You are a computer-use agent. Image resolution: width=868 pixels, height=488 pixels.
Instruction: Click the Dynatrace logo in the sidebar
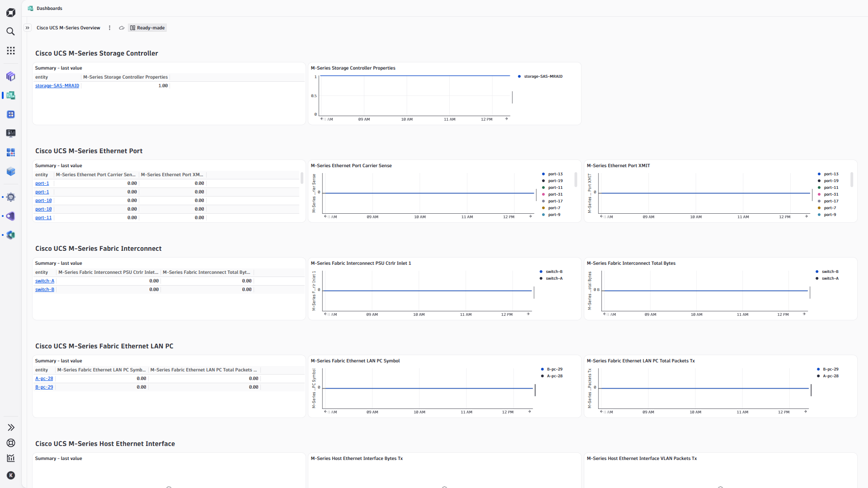[11, 13]
